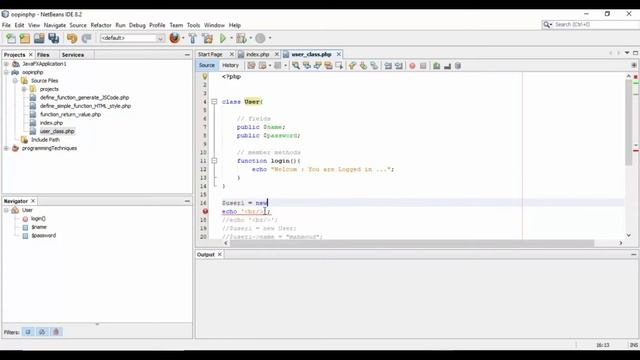Click the Clean and Build icon

pos(207,38)
